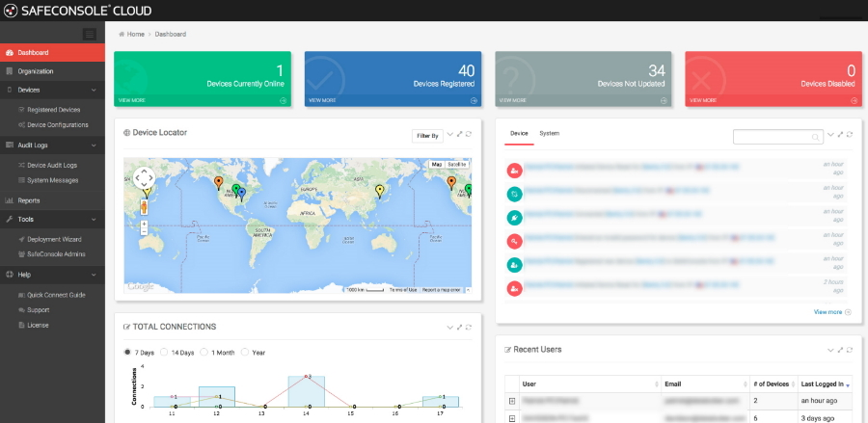Zoom in on the device map
This screenshot has width=868, height=423.
point(144,224)
